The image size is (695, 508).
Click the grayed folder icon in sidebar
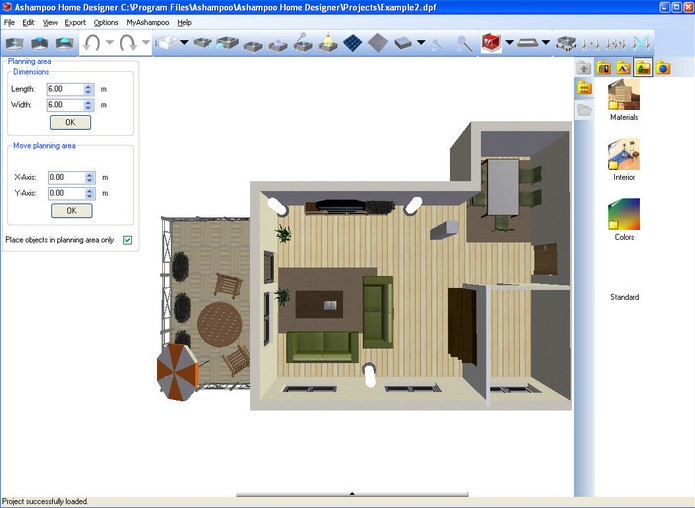pyautogui.click(x=584, y=109)
